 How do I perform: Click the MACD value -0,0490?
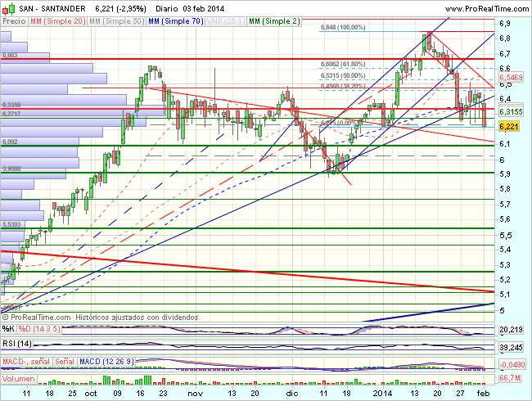pyautogui.click(x=512, y=364)
